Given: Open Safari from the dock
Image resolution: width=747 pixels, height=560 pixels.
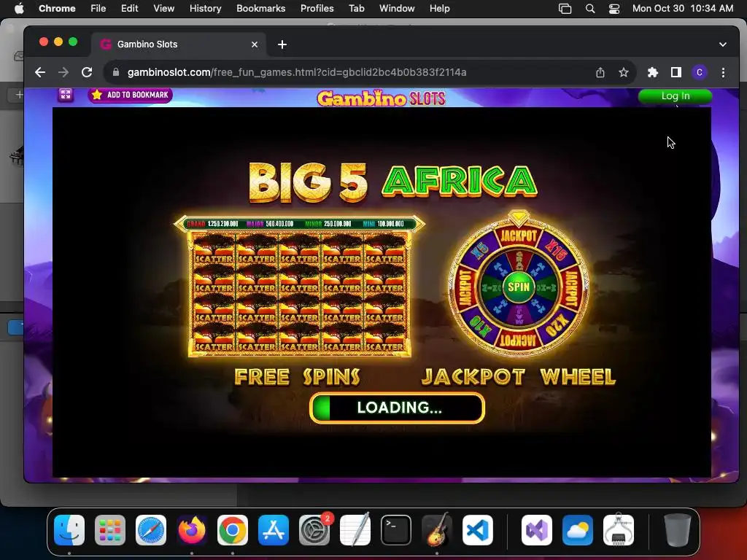Looking at the screenshot, I should [151, 530].
